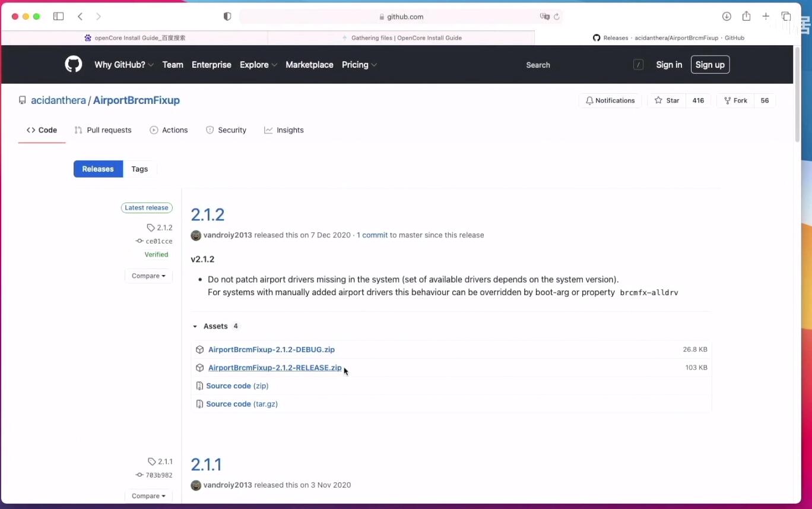Click the GitHub Octocat logo

click(x=74, y=64)
